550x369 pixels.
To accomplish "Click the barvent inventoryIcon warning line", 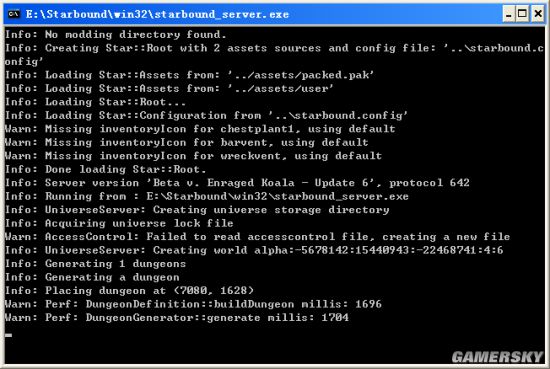I will 187,142.
